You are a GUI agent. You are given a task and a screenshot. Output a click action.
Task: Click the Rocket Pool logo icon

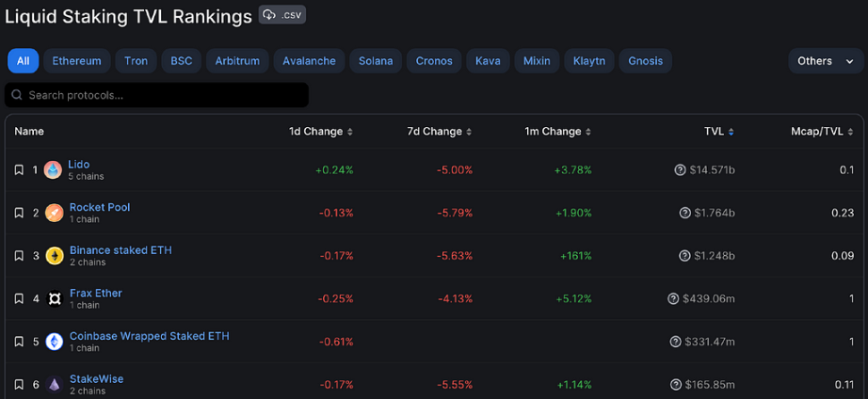pyautogui.click(x=55, y=213)
